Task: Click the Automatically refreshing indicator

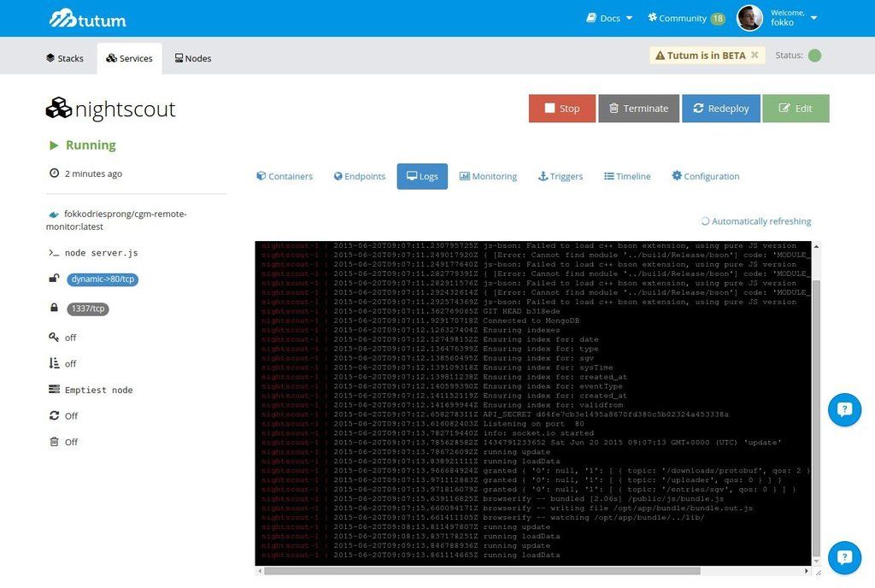Action: pos(756,220)
